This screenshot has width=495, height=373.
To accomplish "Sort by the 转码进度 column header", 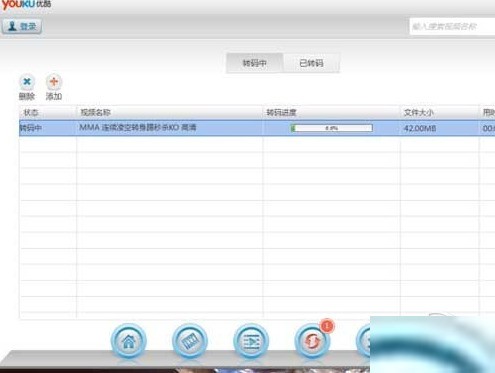I will [332, 113].
